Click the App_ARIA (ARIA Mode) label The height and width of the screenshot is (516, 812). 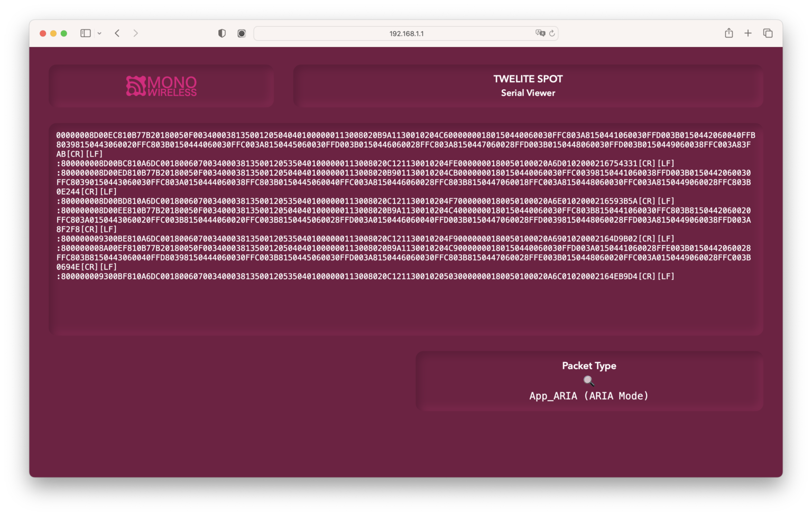pos(589,396)
